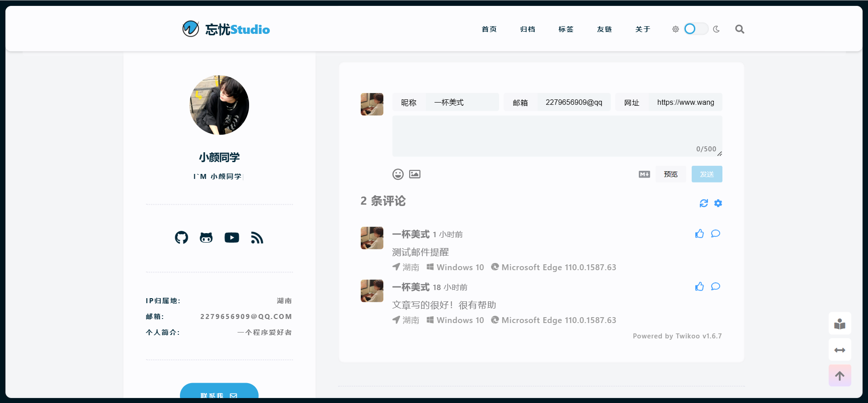
Task: Click avatar of the 18 小时前 comment
Action: click(x=372, y=291)
